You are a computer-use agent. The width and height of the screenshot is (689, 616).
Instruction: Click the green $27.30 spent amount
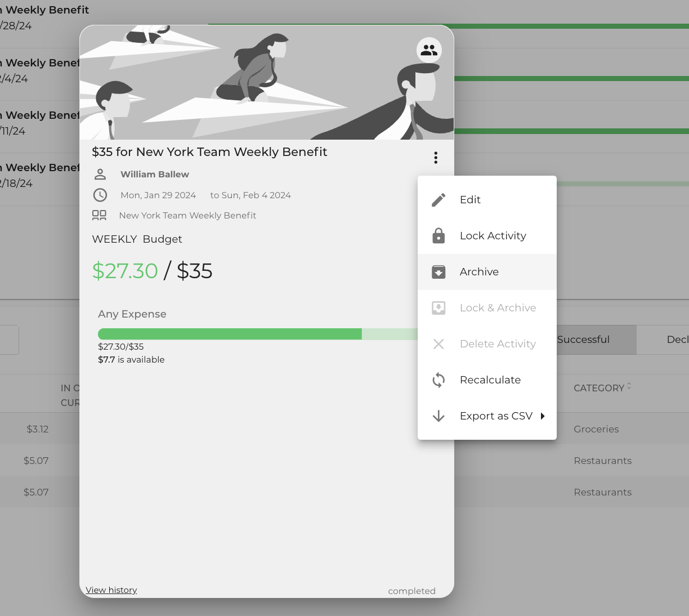125,271
